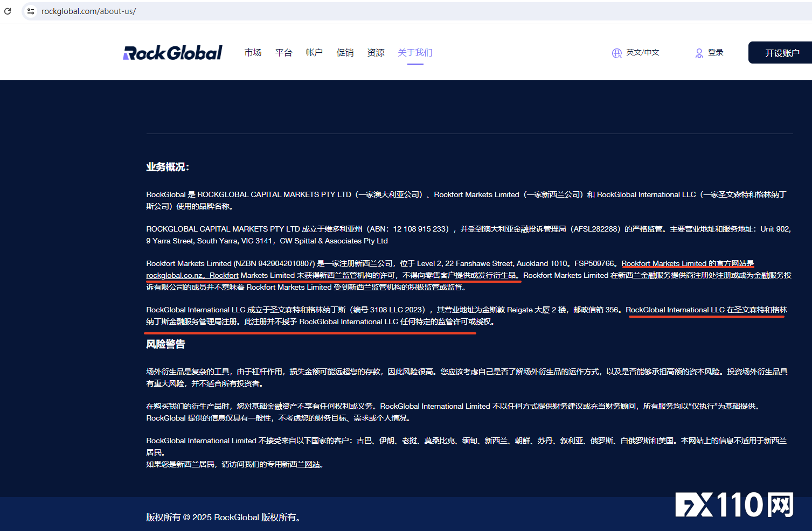812x531 pixels.
Task: Open the 市场 menu
Action: tap(253, 52)
